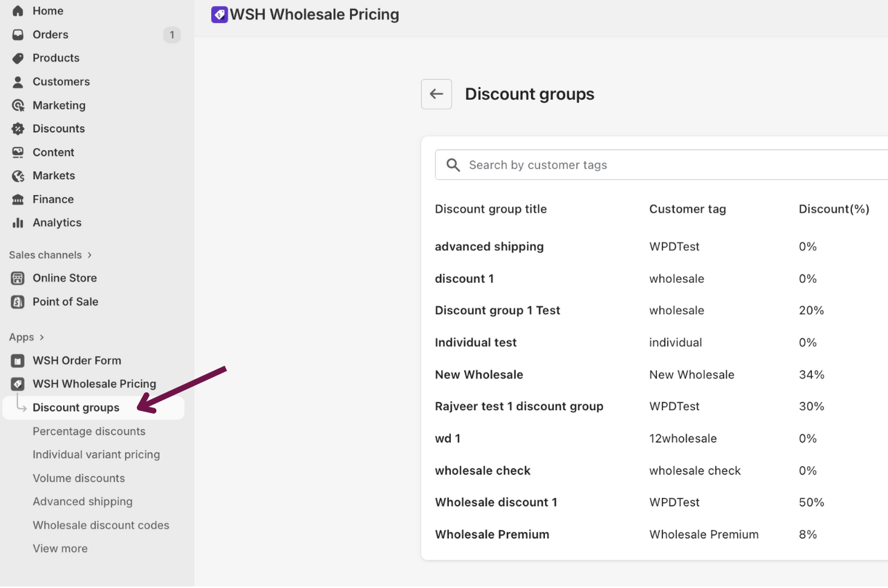
Task: Open the New Wholesale discount group row
Action: 479,374
